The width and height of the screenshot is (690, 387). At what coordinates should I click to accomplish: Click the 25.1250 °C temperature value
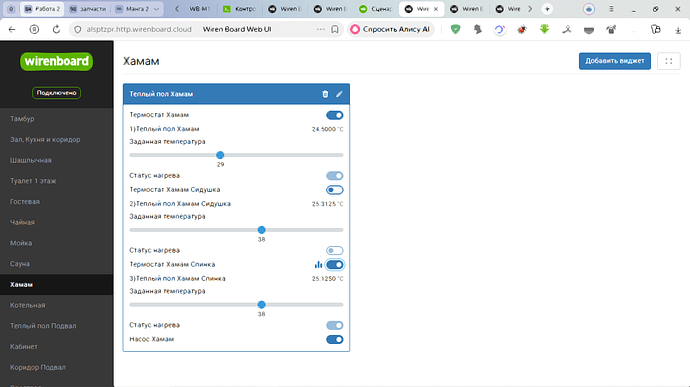click(327, 279)
